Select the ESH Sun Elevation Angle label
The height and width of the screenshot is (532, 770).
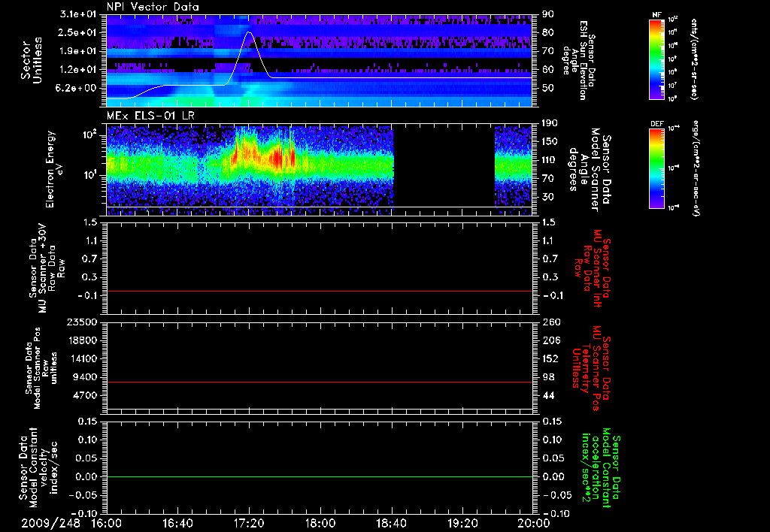579,60
